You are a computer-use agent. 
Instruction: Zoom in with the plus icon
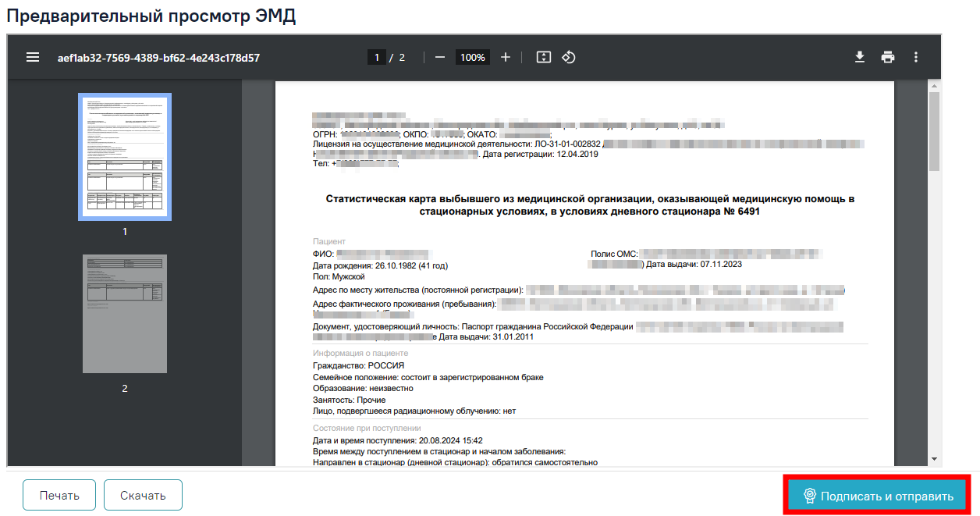[x=506, y=57]
